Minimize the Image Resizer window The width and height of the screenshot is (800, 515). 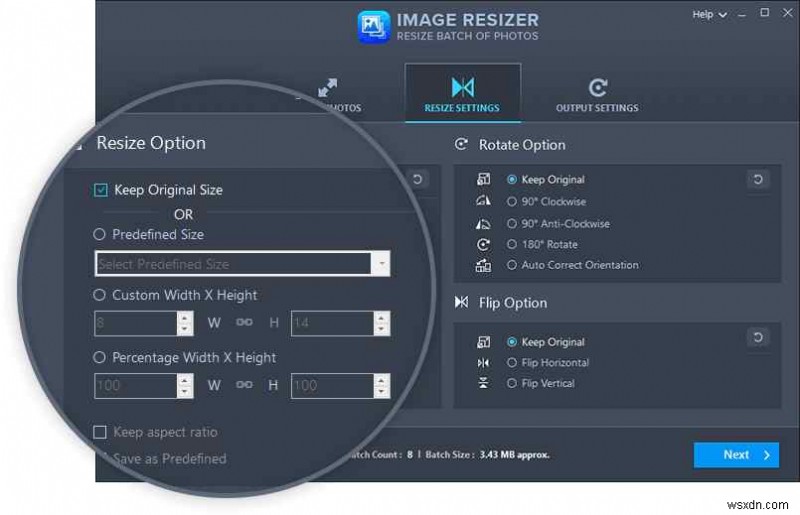[742, 14]
